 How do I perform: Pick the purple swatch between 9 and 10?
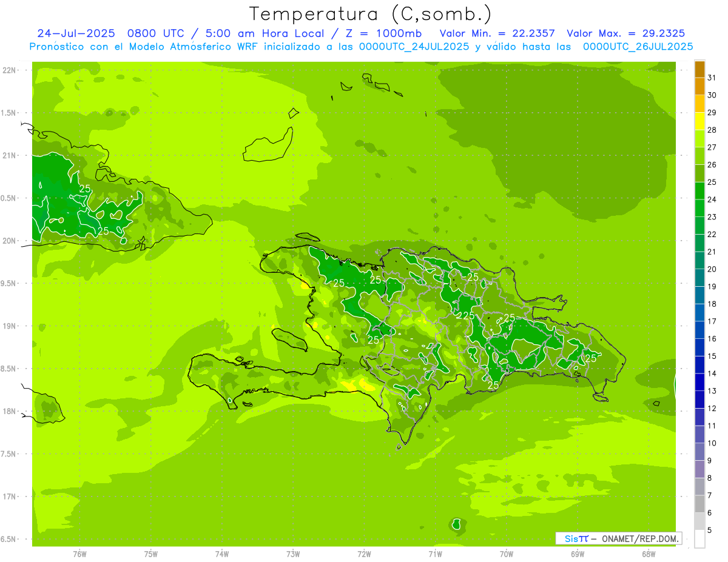pos(699,452)
